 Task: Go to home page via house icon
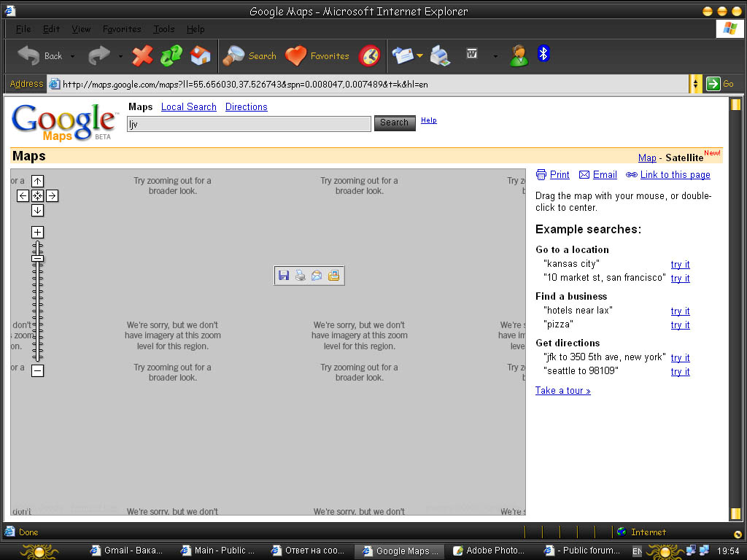coord(200,55)
